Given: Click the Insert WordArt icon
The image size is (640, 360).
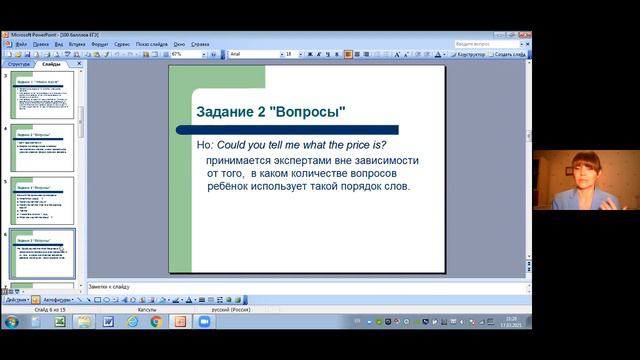Looking at the screenshot, I should [x=124, y=300].
